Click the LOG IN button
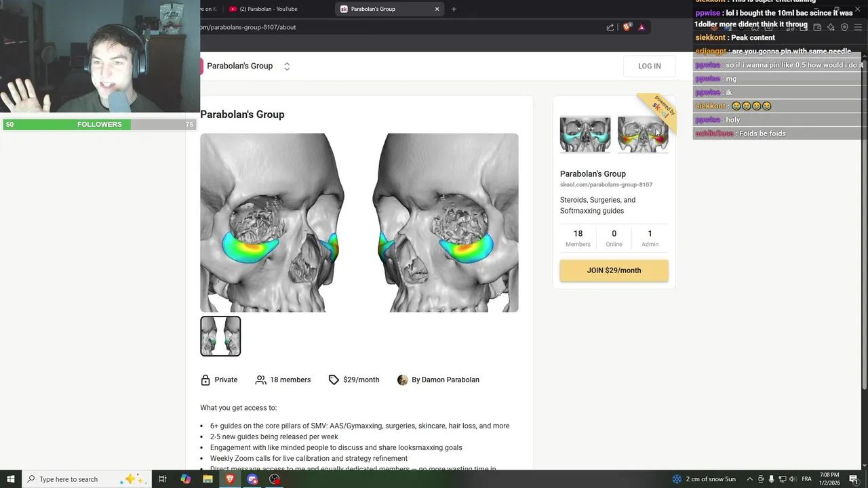 point(649,66)
